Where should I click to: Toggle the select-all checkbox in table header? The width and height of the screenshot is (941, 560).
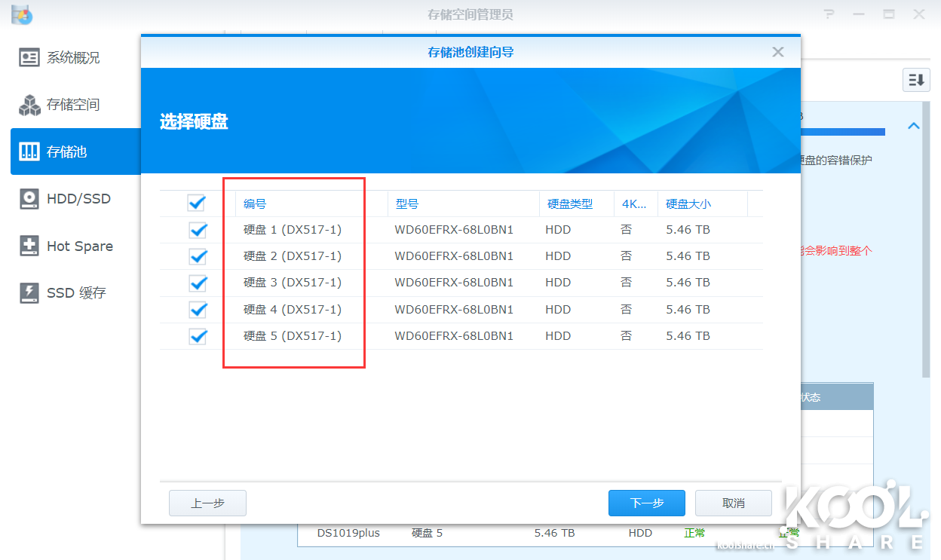[x=197, y=203]
